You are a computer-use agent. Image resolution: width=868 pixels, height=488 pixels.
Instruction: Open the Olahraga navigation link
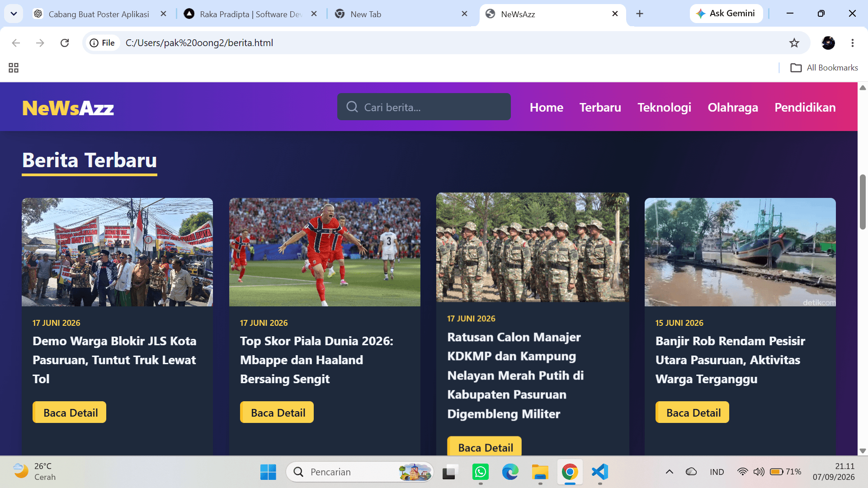coord(733,108)
